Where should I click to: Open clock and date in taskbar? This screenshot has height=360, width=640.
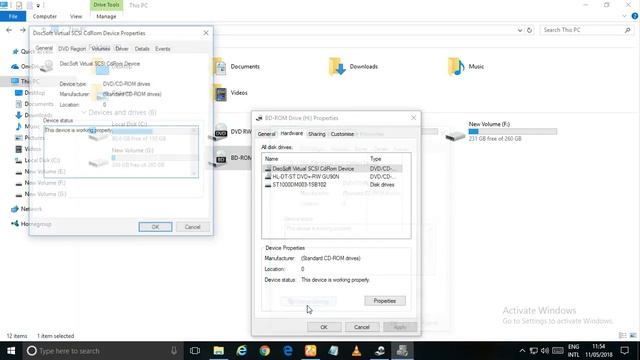(599, 351)
